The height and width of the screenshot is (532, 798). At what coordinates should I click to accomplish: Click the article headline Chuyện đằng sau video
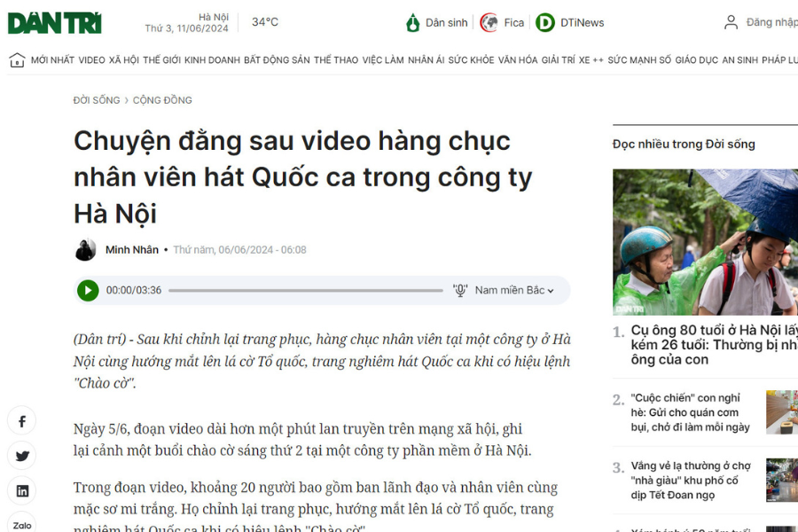[303, 177]
